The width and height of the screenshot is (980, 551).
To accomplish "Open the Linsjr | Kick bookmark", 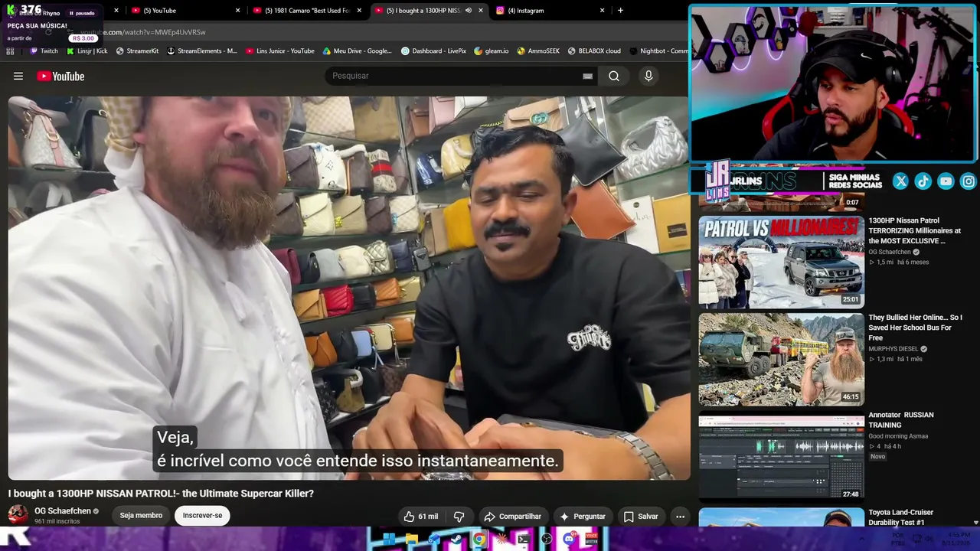I will (87, 51).
